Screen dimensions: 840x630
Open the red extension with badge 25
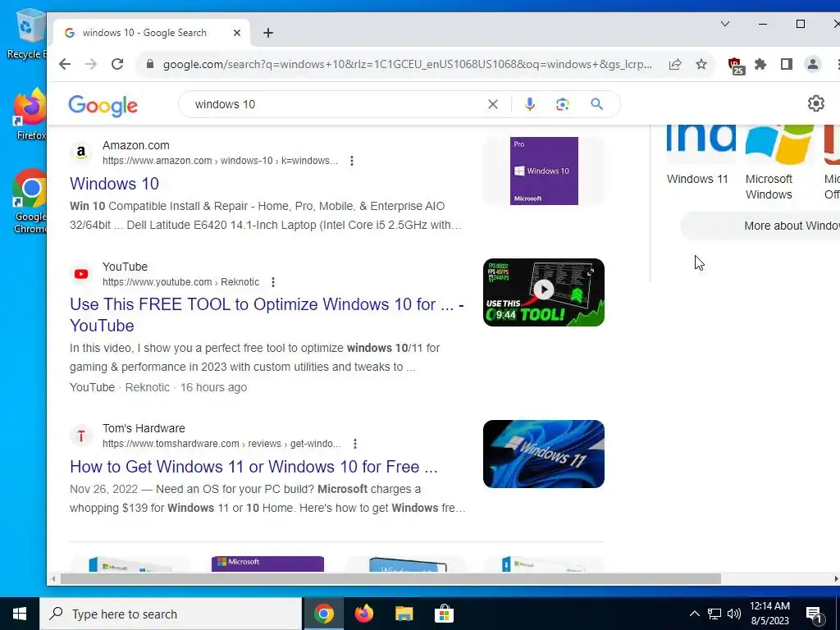tap(736, 66)
